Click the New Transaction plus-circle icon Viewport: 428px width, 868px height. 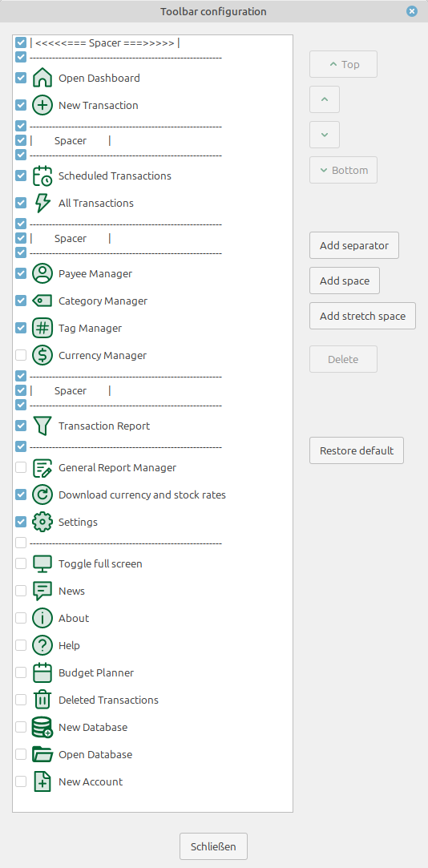[42, 105]
